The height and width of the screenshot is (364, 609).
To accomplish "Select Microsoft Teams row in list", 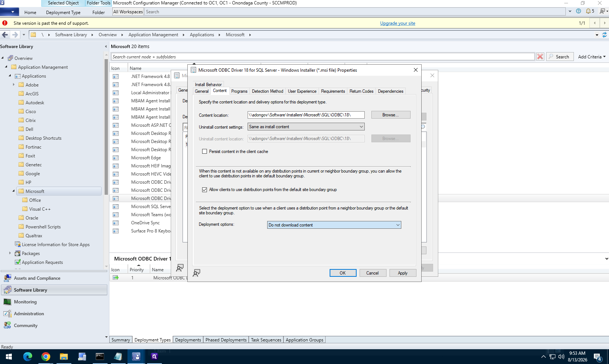I will (151, 215).
